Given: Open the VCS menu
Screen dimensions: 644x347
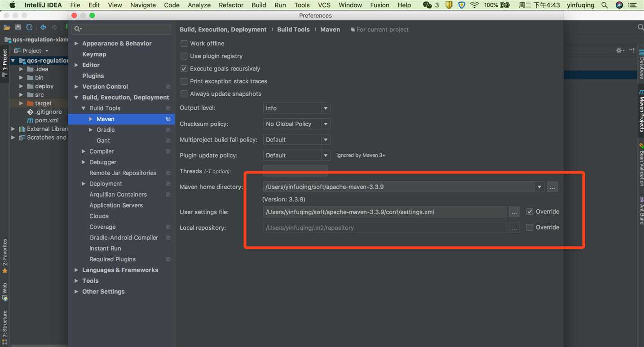Looking at the screenshot, I should click(324, 5).
